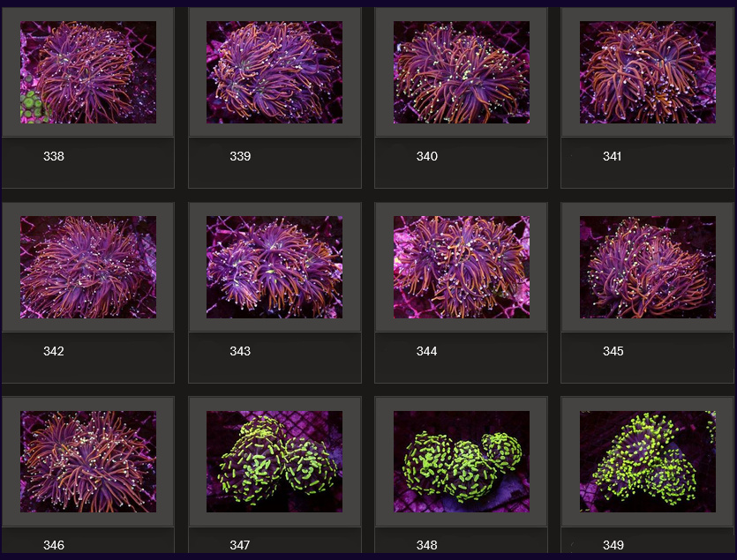Open green hammer coral thumbnail 347
The width and height of the screenshot is (737, 560).
tap(274, 462)
